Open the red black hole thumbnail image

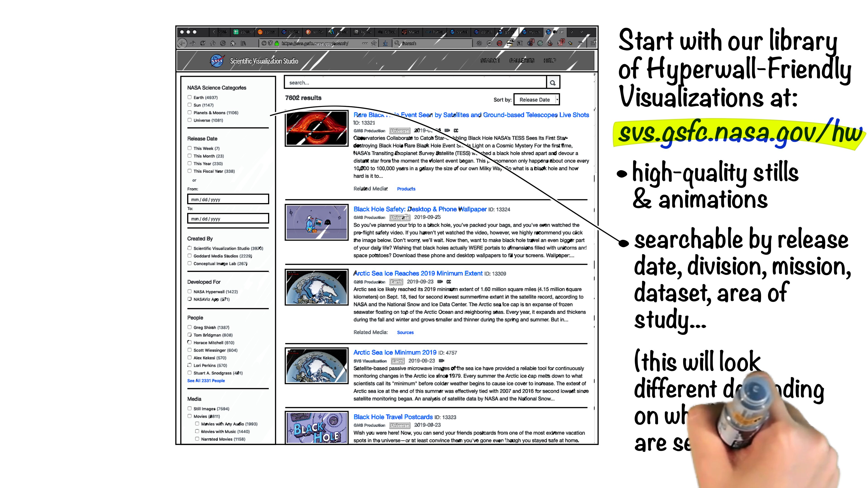pos(316,128)
